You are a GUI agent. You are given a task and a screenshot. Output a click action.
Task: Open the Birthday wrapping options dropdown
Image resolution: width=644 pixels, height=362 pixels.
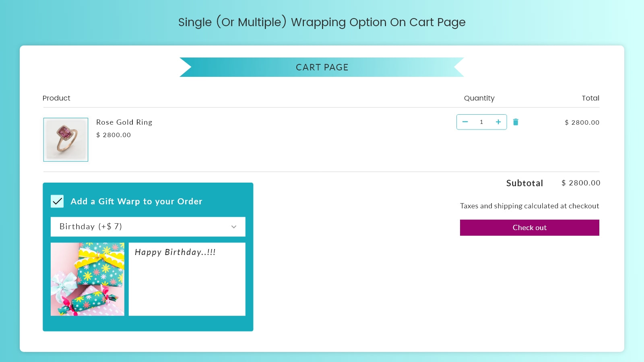point(148,227)
